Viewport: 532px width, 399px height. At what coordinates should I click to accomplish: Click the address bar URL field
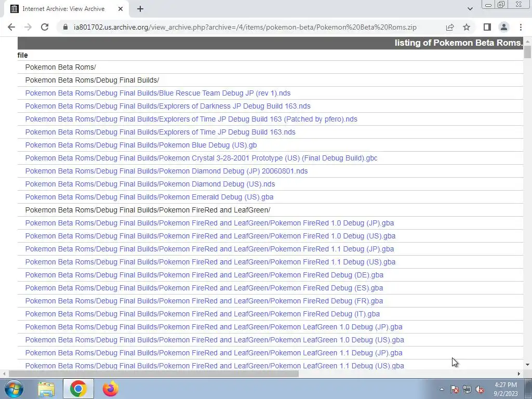pyautogui.click(x=245, y=27)
